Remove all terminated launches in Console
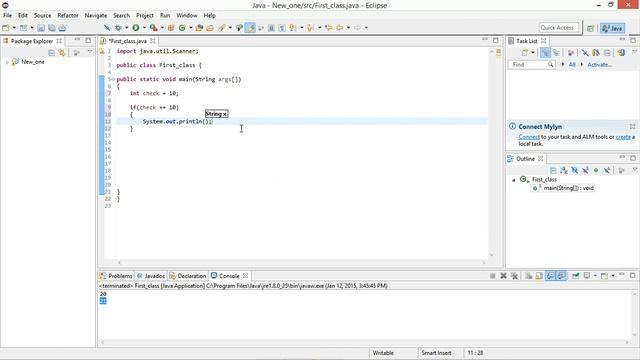 (x=514, y=276)
